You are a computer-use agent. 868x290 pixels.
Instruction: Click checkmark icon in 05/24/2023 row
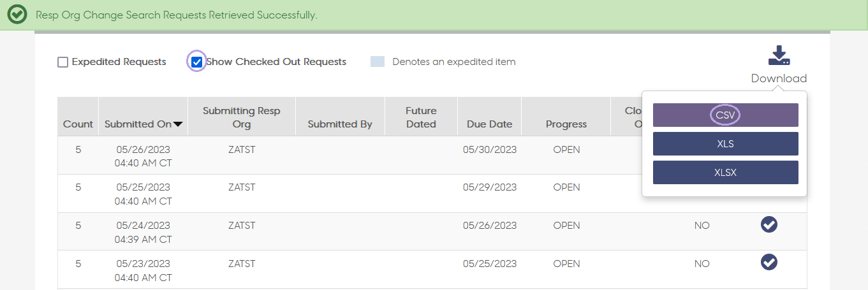(x=769, y=224)
